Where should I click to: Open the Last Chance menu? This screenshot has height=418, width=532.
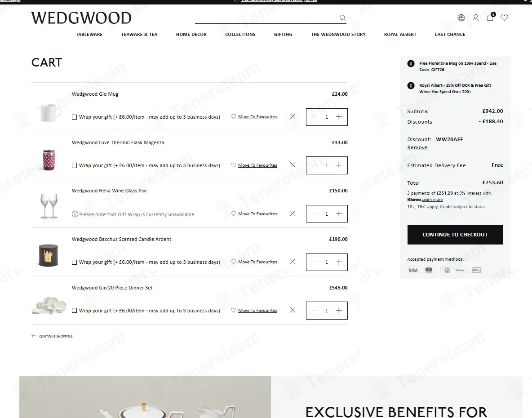coord(450,34)
